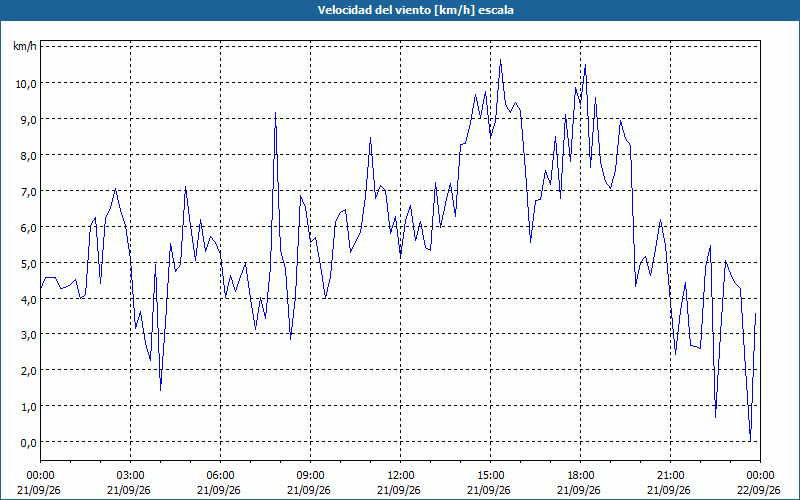The height and width of the screenshot is (500, 800).
Task: Select the '8,0' vertical axis label
Action: coord(28,156)
